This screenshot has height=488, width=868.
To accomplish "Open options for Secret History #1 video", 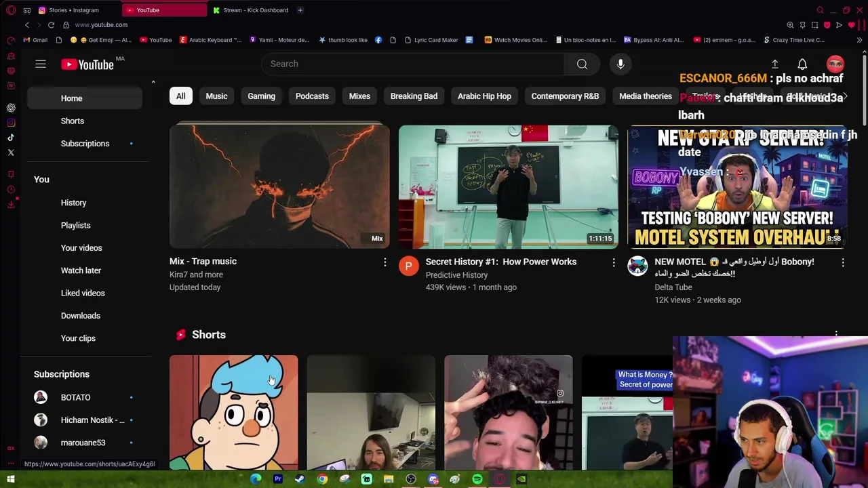I will (x=614, y=262).
